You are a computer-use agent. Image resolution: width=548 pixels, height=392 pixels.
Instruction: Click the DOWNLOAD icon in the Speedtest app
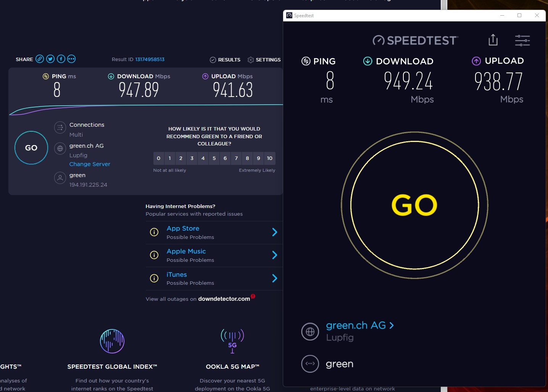[367, 61]
